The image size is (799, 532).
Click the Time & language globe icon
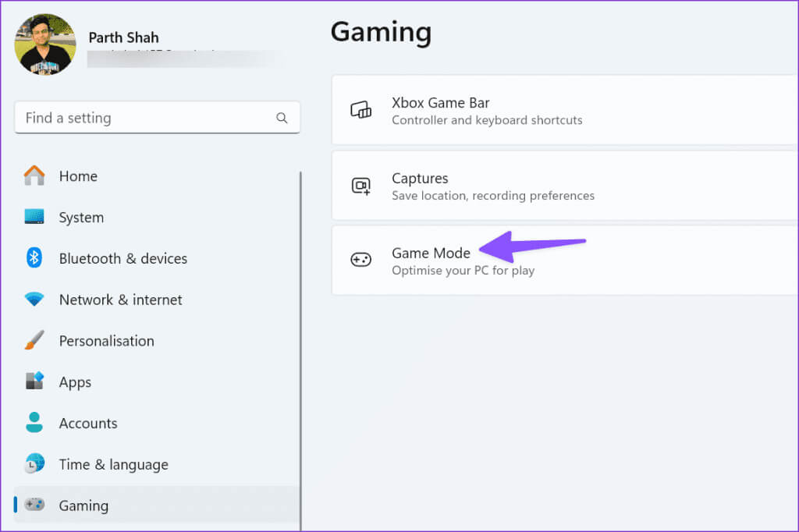(34, 463)
